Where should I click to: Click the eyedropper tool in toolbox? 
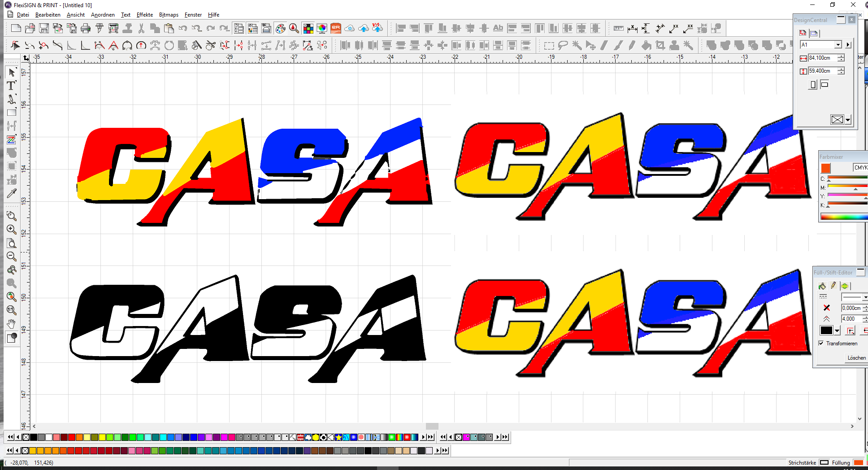pyautogui.click(x=12, y=193)
